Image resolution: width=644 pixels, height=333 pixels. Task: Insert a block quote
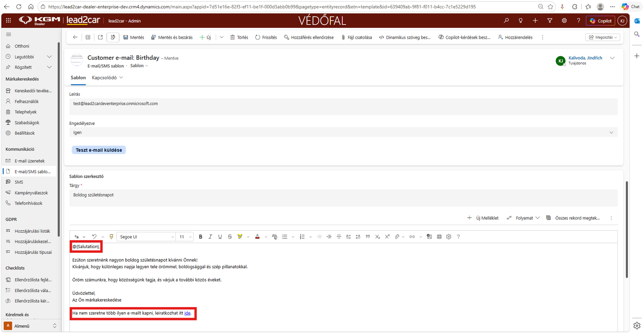[x=367, y=237]
